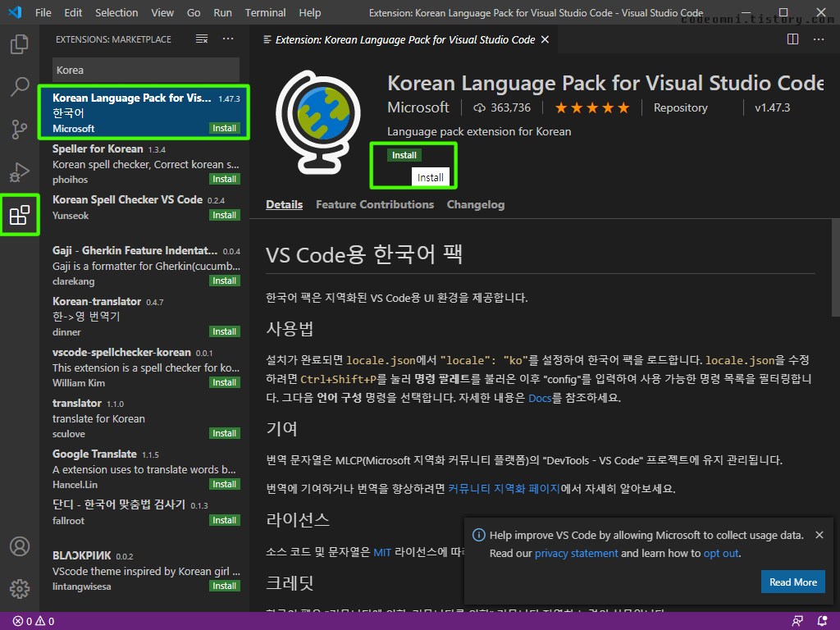Open the Terminal menu
This screenshot has height=630, width=840.
click(x=265, y=12)
